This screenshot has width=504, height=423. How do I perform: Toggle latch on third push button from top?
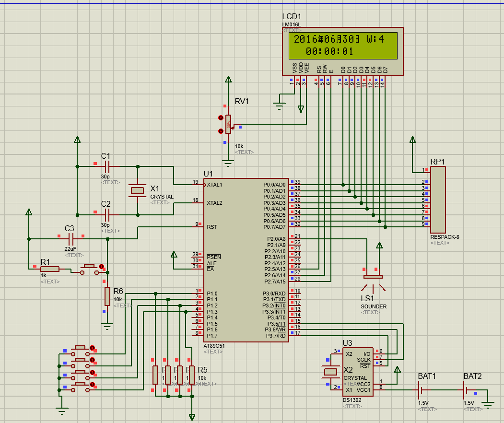(x=92, y=372)
